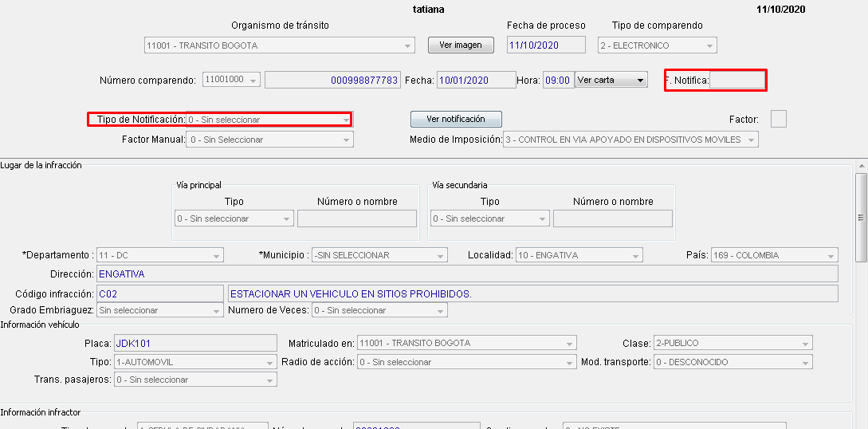This screenshot has width=868, height=429.
Task: Click the Fecha de proceso field
Action: 545,45
